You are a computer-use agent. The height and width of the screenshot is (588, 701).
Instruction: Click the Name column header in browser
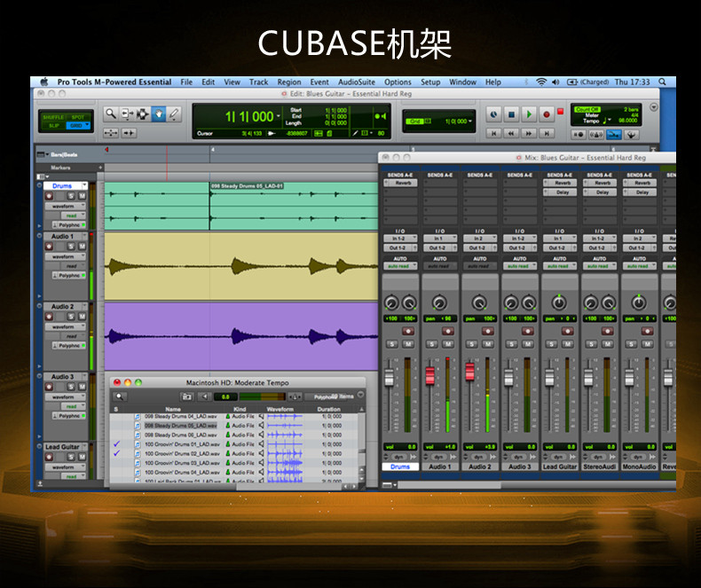coord(173,409)
